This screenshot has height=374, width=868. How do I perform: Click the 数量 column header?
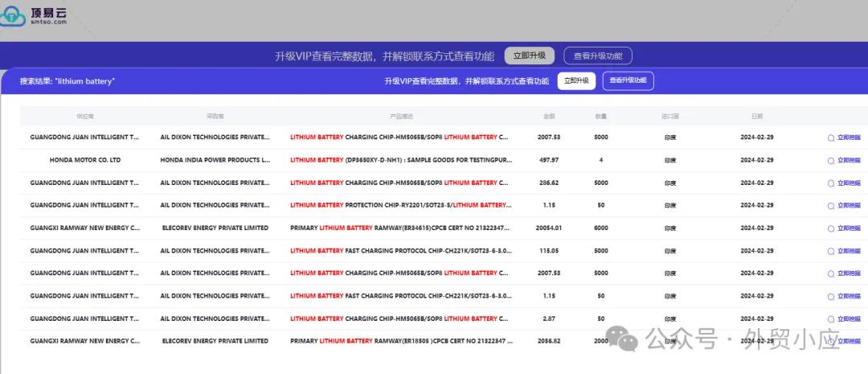pyautogui.click(x=600, y=117)
